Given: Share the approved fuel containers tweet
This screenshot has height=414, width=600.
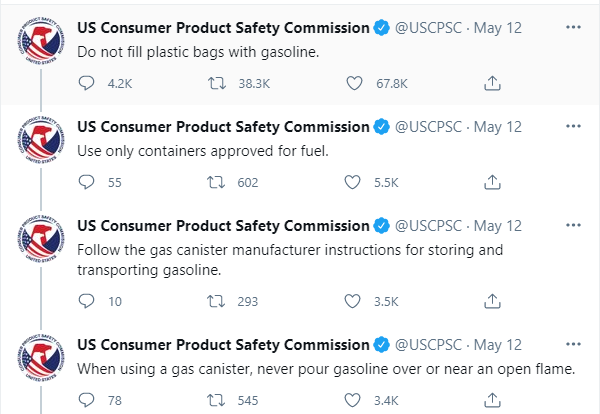Looking at the screenshot, I should [491, 182].
